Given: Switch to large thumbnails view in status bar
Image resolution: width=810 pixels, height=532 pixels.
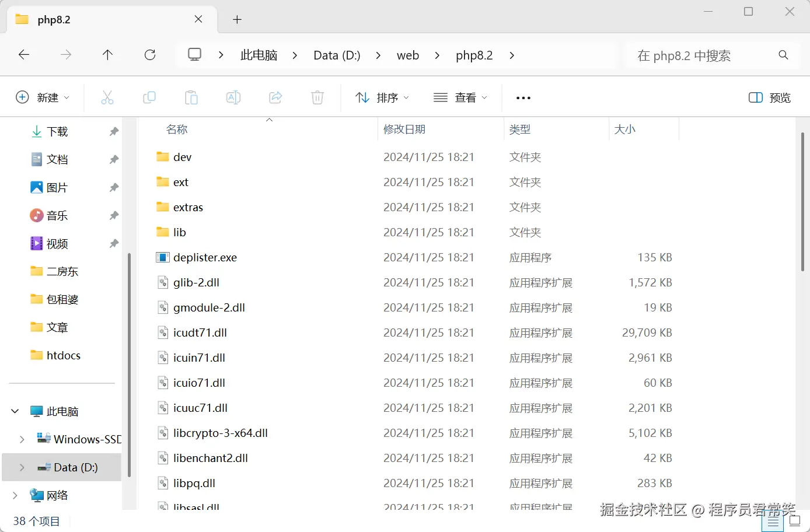Looking at the screenshot, I should point(795,521).
